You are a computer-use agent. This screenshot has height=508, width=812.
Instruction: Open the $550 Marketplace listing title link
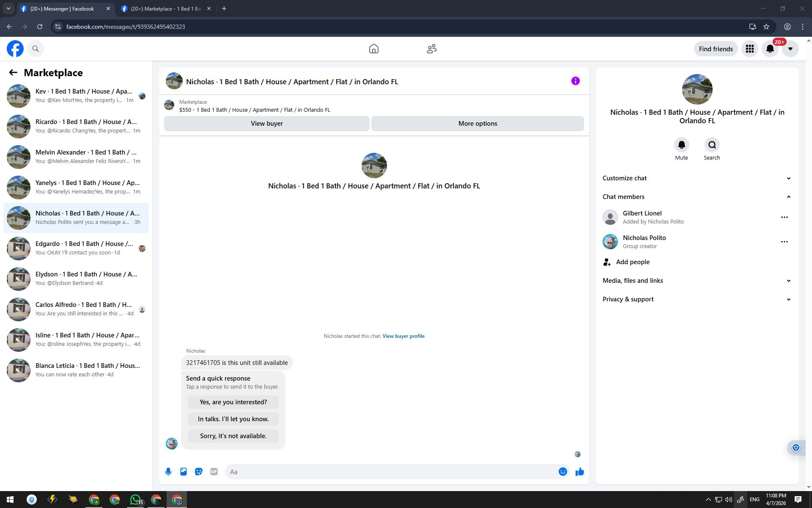255,110
